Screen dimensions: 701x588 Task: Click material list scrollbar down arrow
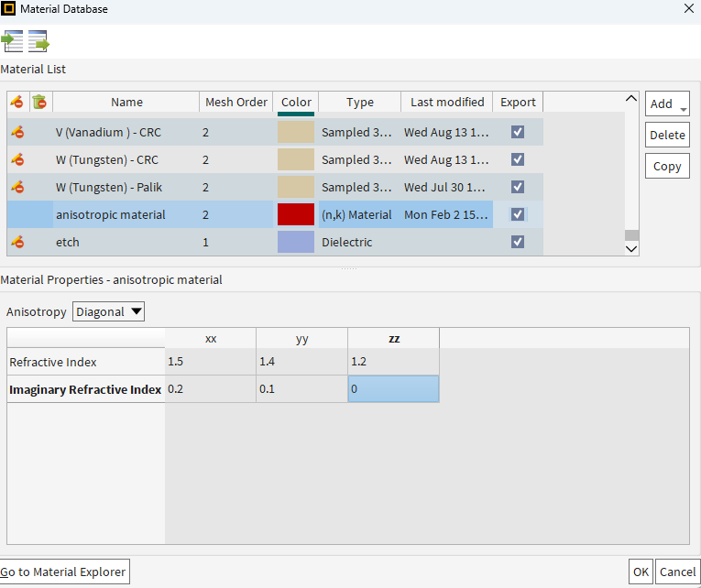click(x=631, y=249)
